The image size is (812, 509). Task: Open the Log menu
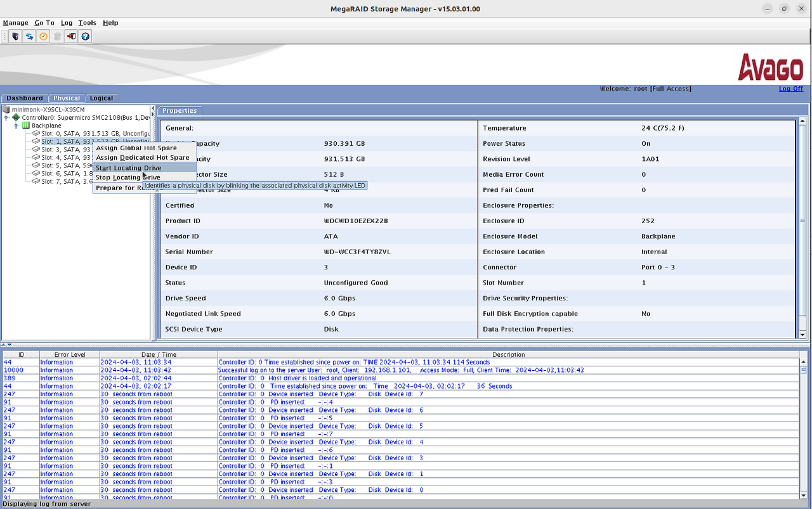[67, 23]
